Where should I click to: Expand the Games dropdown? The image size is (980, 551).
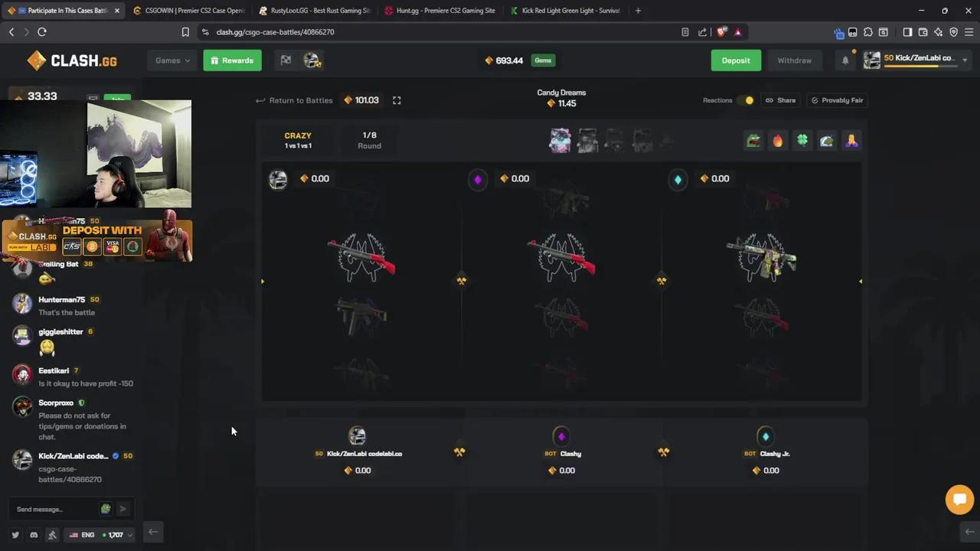tap(172, 60)
